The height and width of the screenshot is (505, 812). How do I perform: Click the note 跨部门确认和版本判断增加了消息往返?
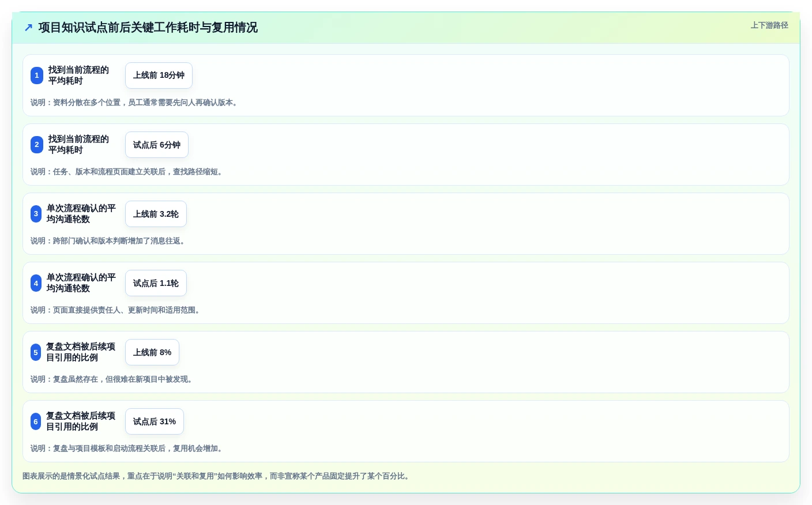109,241
